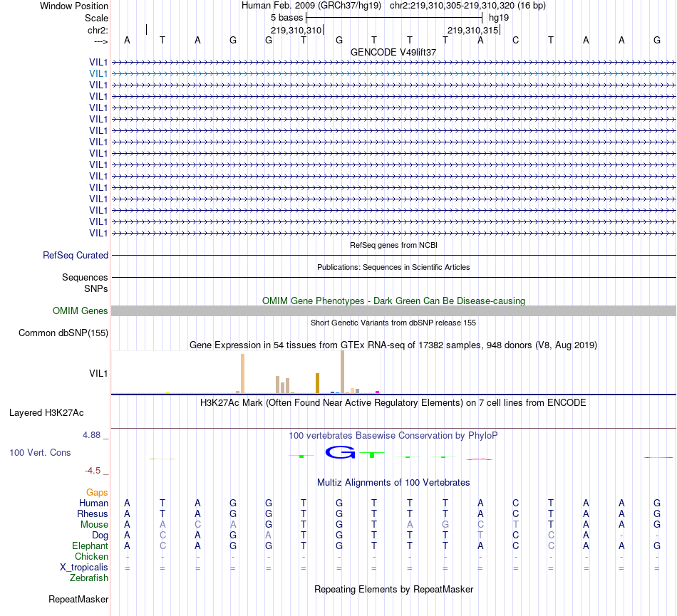Select the Dog alignment row label
The image size is (677, 616).
(100, 536)
